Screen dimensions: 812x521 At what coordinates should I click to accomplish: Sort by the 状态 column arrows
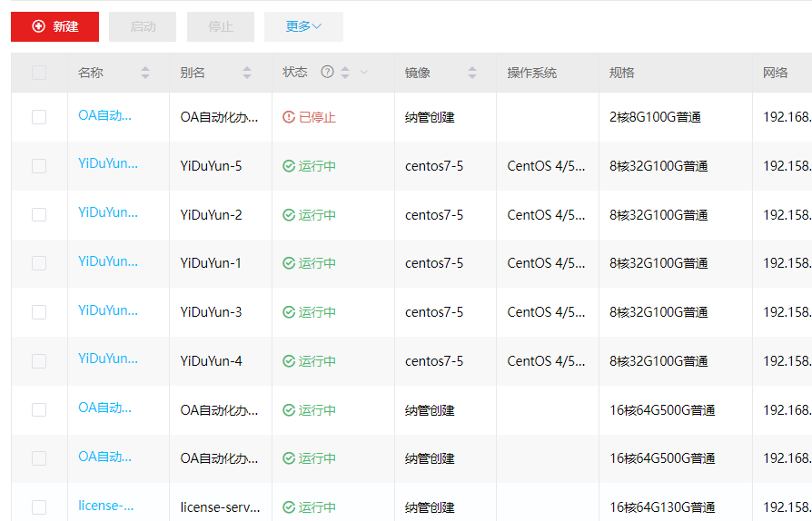(x=345, y=73)
